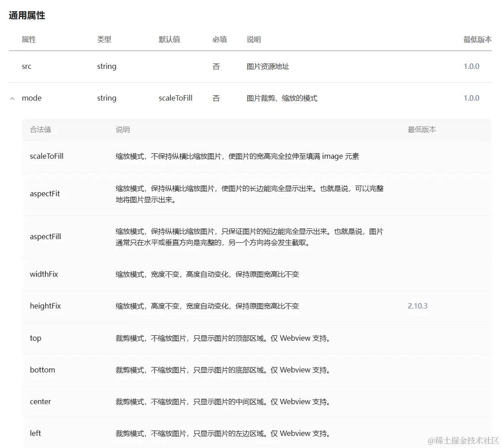Click the scaleToFill description text
Screen dimensions: 502x448
click(237, 156)
